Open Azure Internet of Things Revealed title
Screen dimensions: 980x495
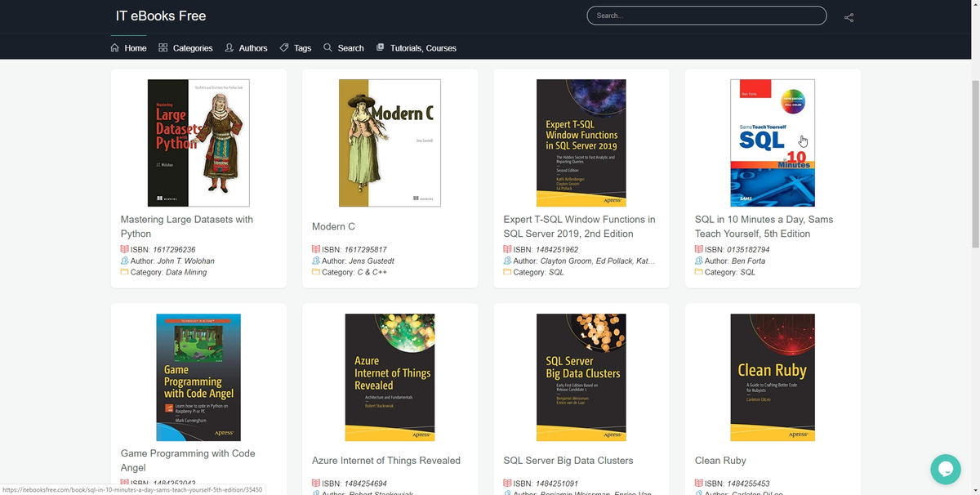point(386,460)
